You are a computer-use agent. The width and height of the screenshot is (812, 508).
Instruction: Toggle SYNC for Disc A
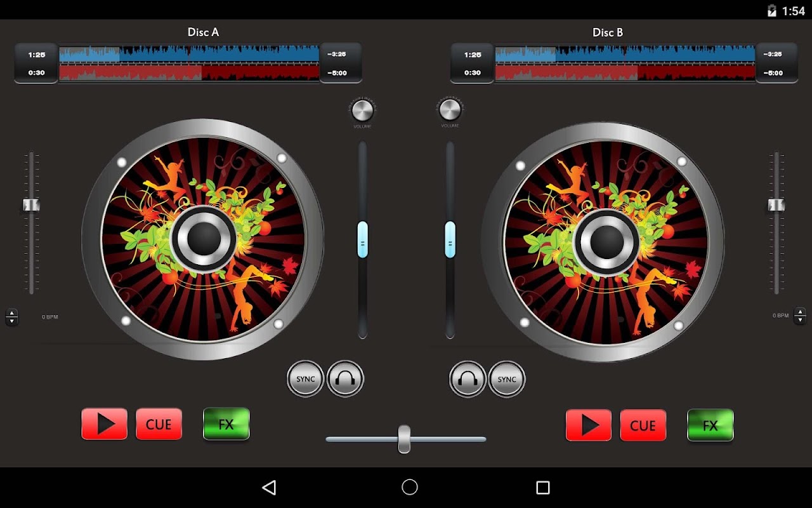306,379
